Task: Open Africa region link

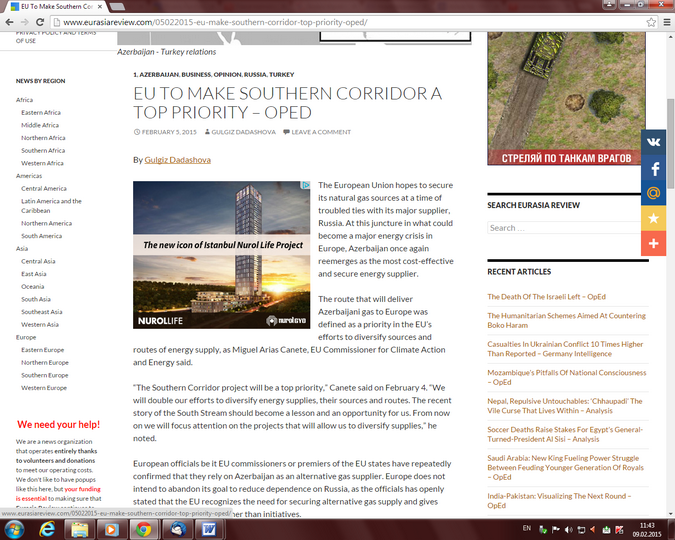Action: click(x=24, y=99)
